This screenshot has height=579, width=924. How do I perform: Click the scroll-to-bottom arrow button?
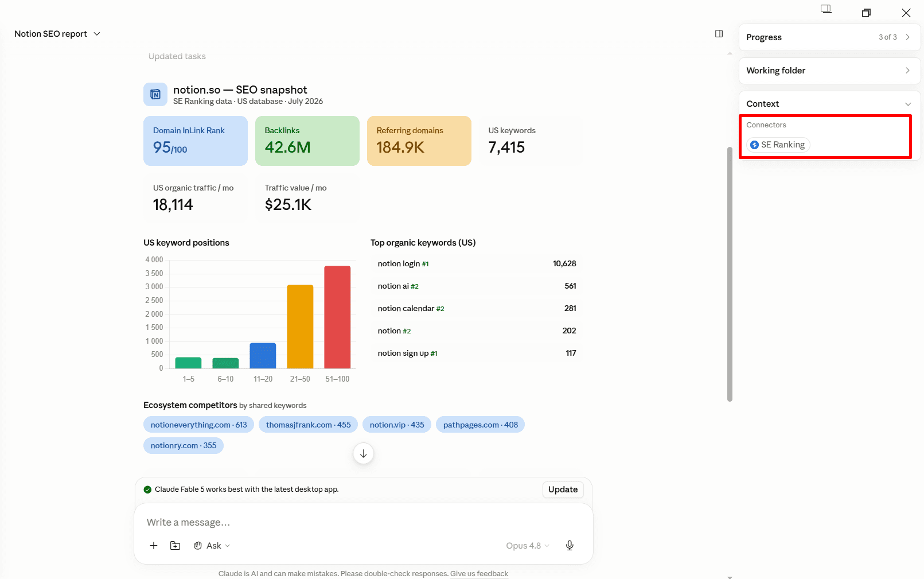coord(363,453)
